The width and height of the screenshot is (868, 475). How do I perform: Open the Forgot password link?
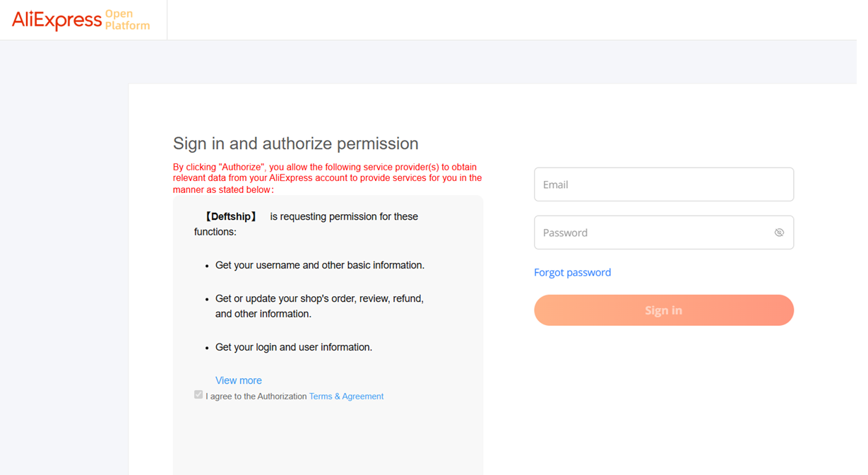572,272
